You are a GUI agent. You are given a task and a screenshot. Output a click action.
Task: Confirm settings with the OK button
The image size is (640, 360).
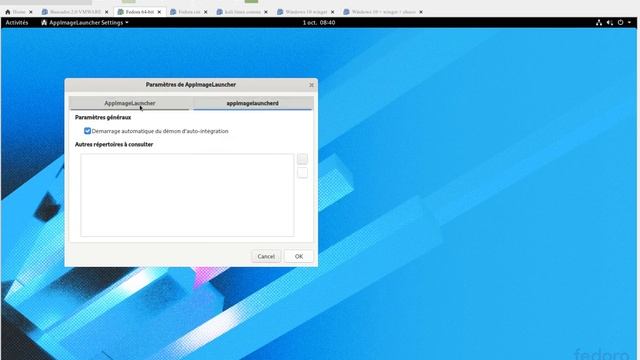[x=299, y=256]
